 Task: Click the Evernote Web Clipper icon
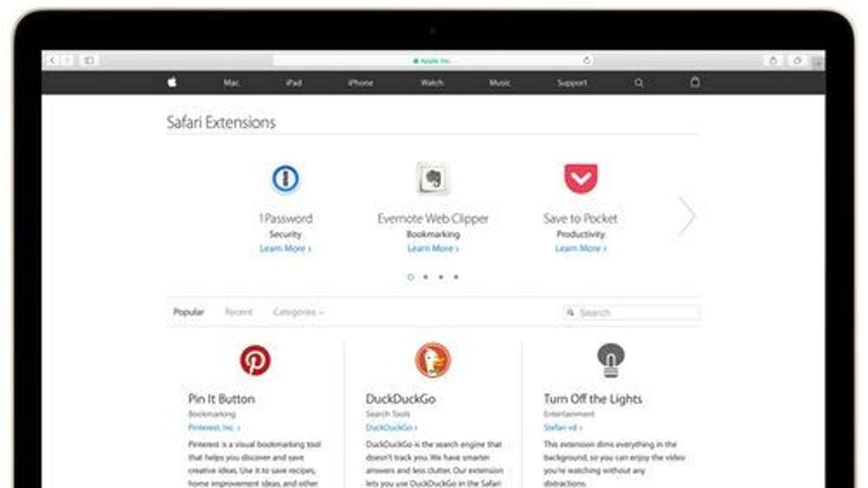(x=433, y=179)
